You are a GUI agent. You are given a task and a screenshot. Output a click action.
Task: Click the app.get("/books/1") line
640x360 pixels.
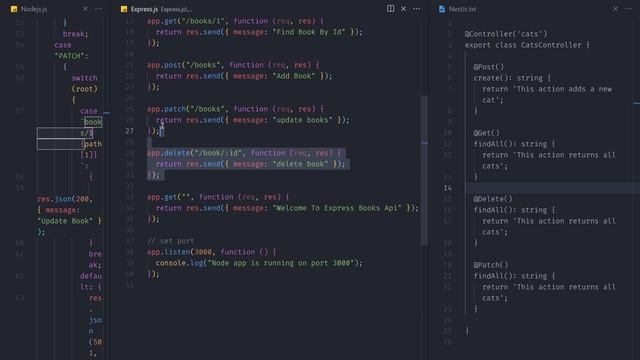236,21
